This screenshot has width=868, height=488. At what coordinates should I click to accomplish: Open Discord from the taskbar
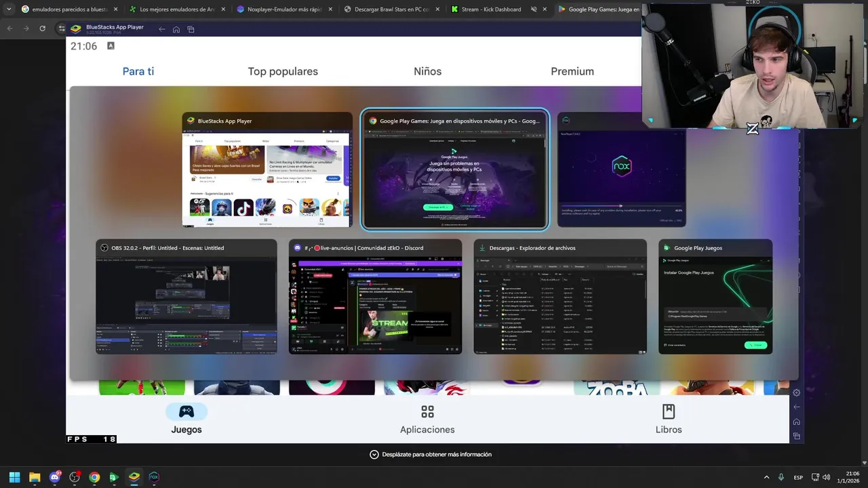[x=55, y=477]
